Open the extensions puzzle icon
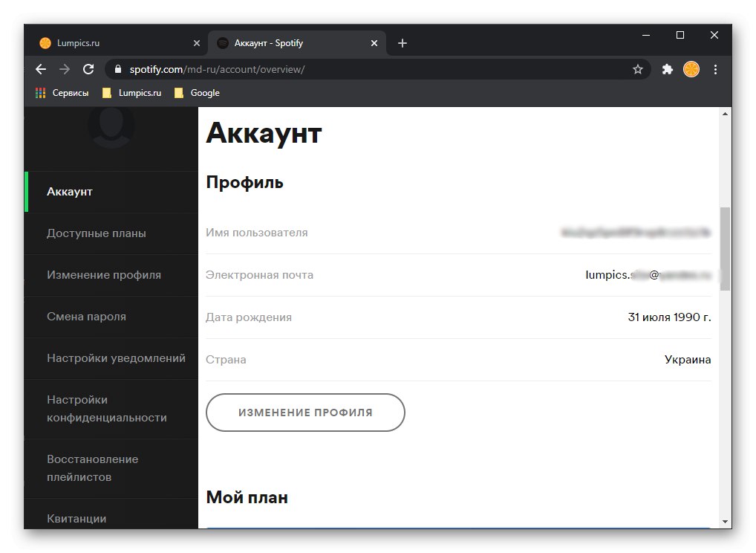Image resolution: width=756 pixels, height=553 pixels. tap(668, 69)
